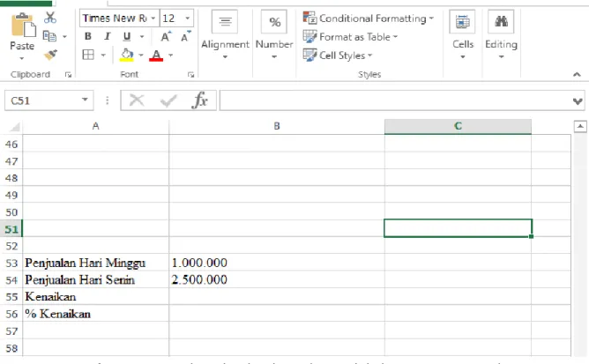Image resolution: width=589 pixels, height=364 pixels.
Task: Open Cells group icon
Action: [x=462, y=21]
